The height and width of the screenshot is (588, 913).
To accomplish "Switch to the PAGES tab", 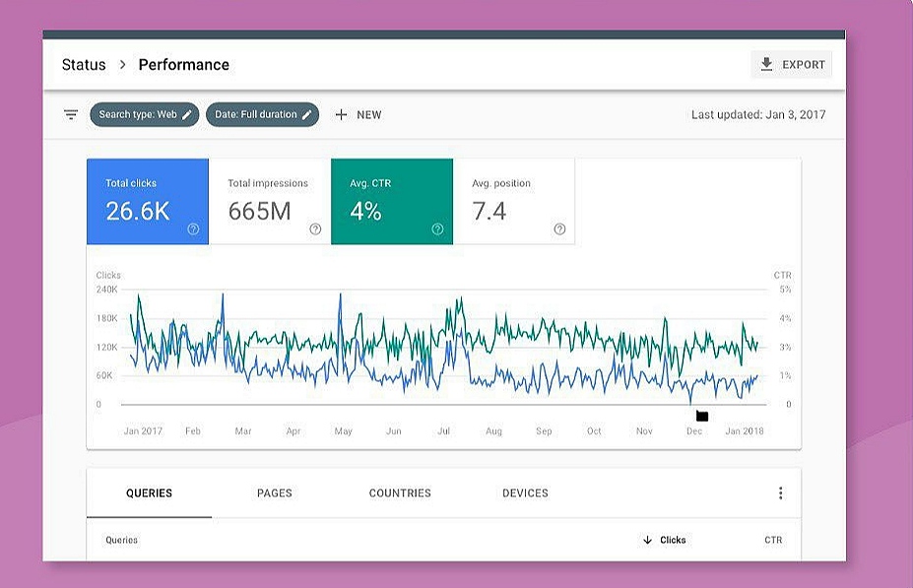I will click(x=274, y=493).
